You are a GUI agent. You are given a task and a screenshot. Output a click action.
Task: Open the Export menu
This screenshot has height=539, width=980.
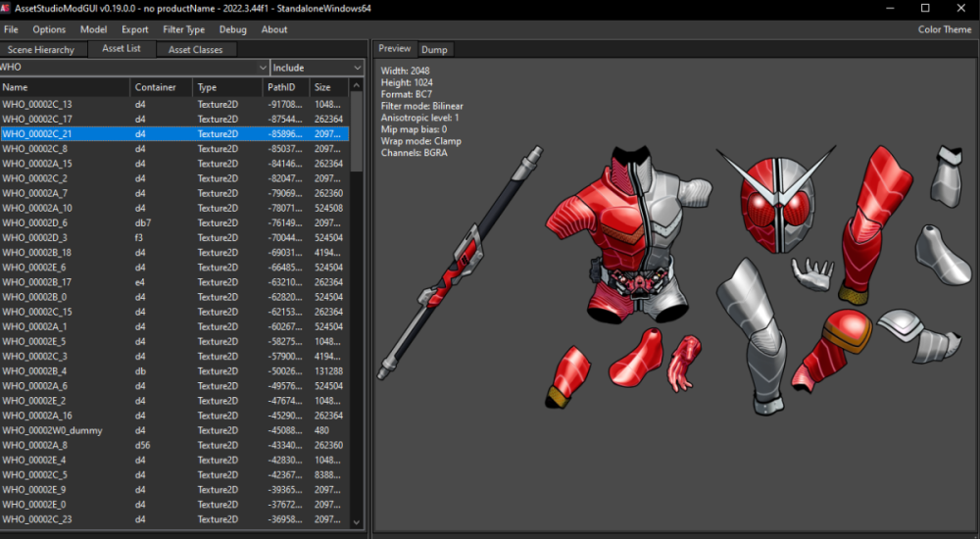pyautogui.click(x=134, y=29)
